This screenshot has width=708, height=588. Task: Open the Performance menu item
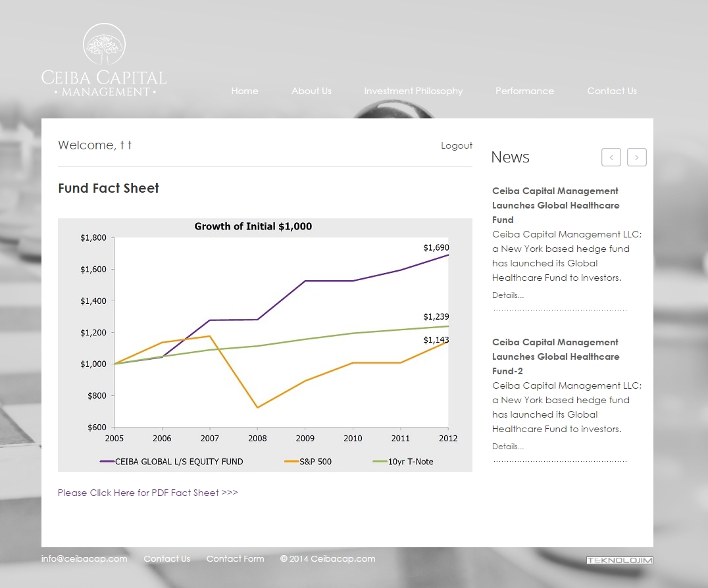(x=524, y=91)
